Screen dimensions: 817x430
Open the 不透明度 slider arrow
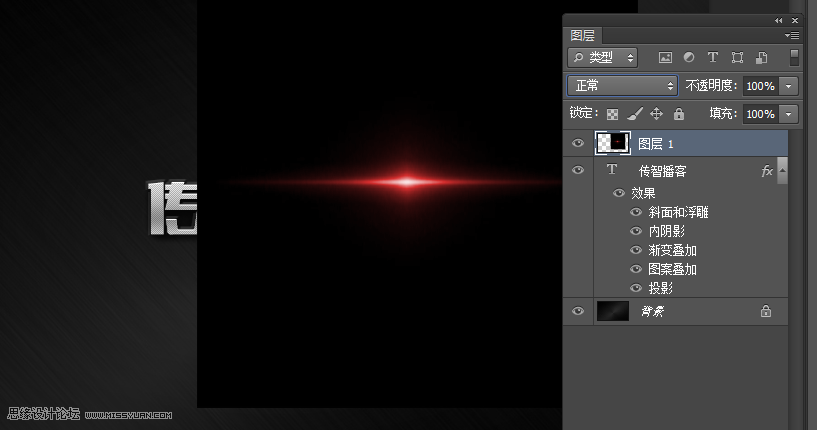(788, 86)
